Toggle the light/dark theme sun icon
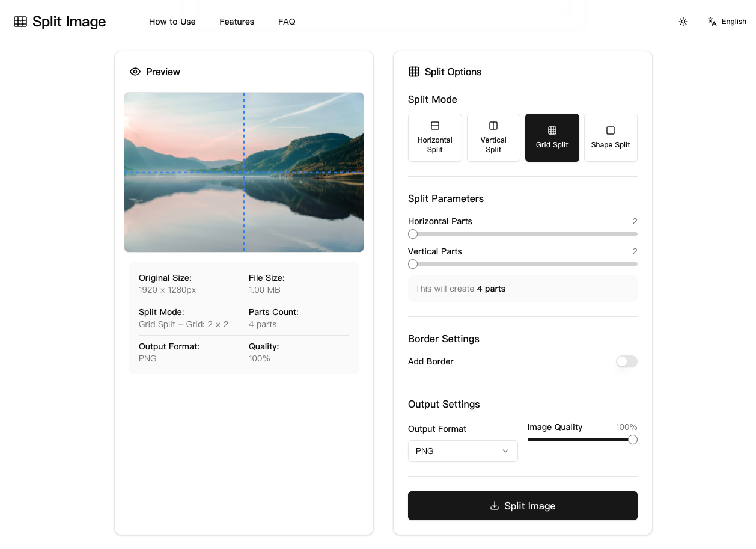The width and height of the screenshot is (756, 549). [683, 22]
